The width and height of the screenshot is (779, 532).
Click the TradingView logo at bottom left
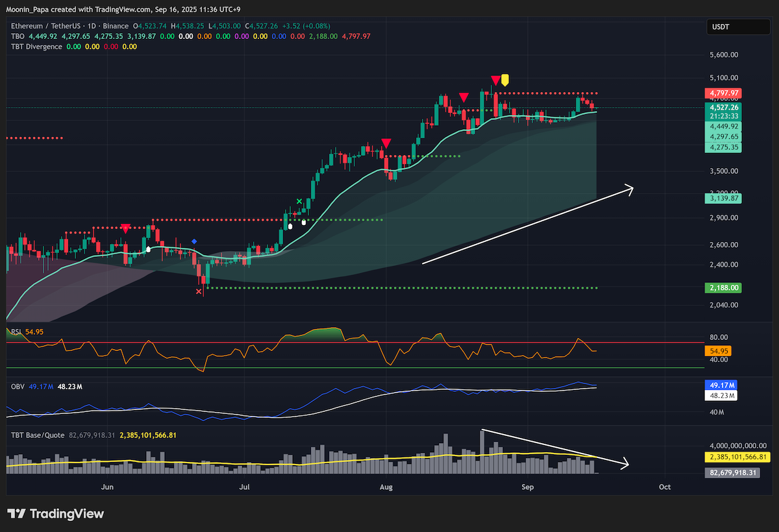tap(55, 514)
